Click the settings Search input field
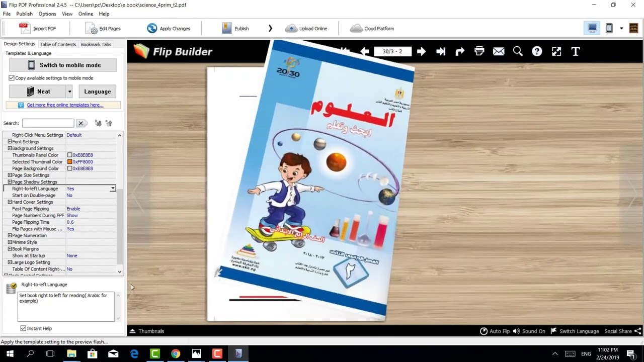 click(x=48, y=123)
